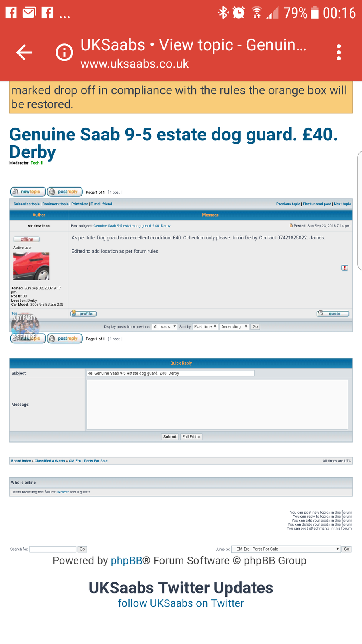Open the Post time sort dropdown

[x=205, y=327]
